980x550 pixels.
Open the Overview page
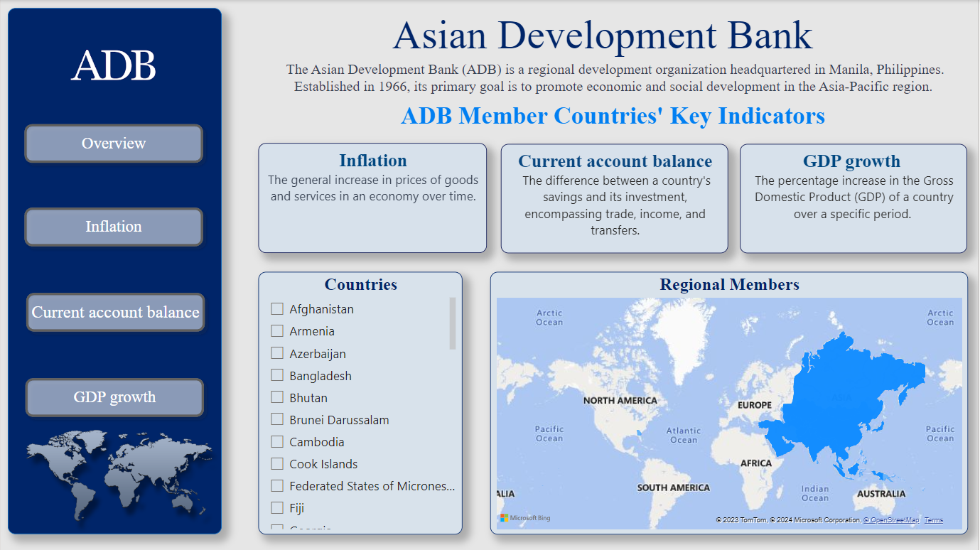click(x=114, y=144)
